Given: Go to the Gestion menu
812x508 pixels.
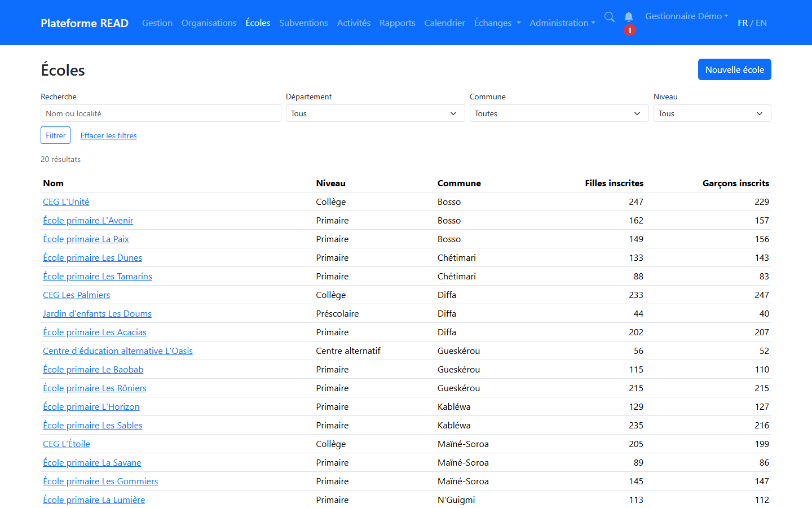Looking at the screenshot, I should (x=157, y=23).
